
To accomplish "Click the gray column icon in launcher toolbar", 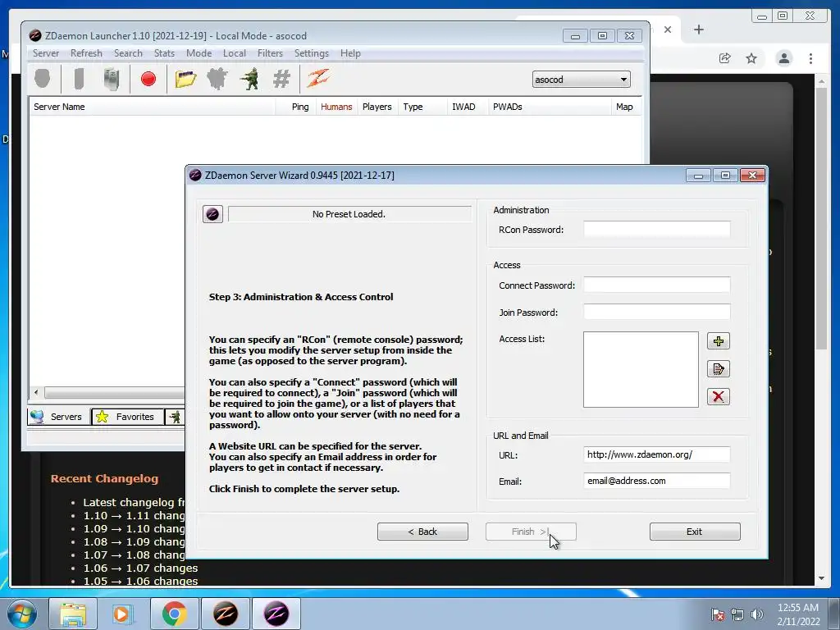I will [79, 79].
